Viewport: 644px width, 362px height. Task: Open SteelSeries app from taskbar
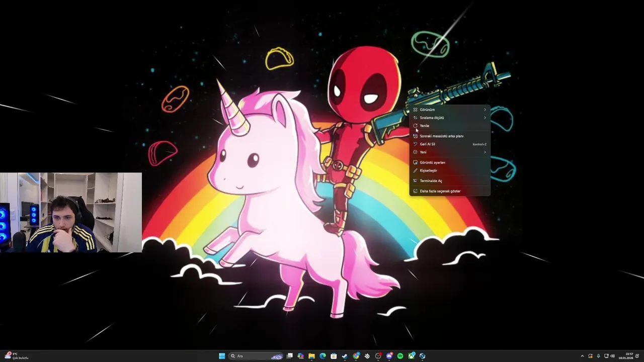(x=367, y=356)
